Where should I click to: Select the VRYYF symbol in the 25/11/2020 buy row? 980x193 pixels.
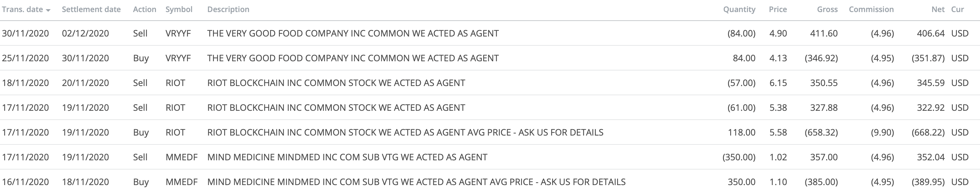tap(178, 58)
